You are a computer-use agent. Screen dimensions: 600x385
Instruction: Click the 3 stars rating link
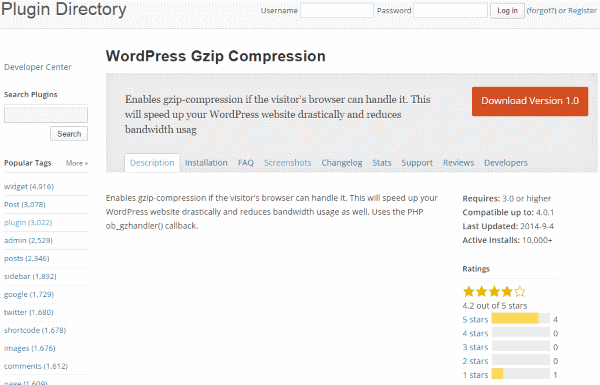pos(475,347)
